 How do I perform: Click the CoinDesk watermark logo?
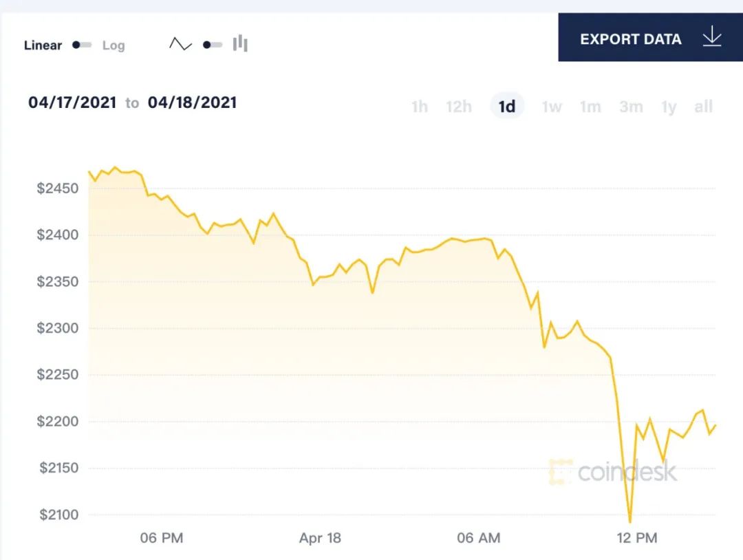tap(613, 471)
